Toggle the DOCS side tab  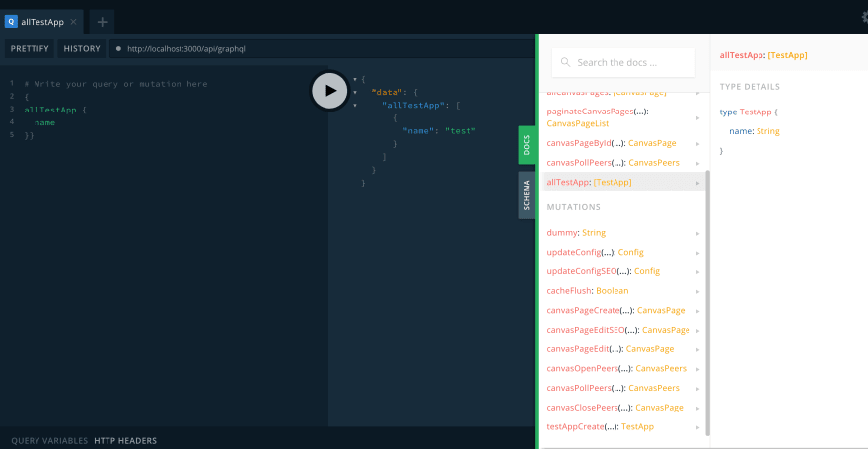tap(527, 145)
